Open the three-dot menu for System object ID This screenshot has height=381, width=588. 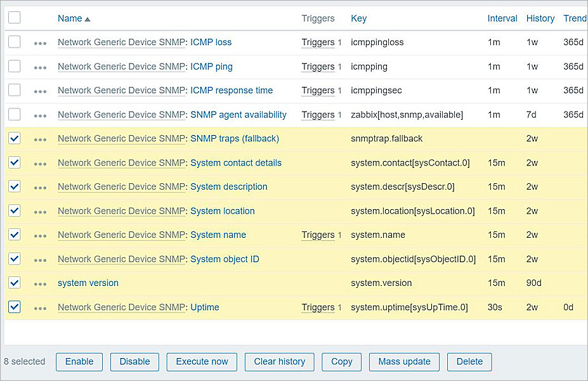coord(40,260)
